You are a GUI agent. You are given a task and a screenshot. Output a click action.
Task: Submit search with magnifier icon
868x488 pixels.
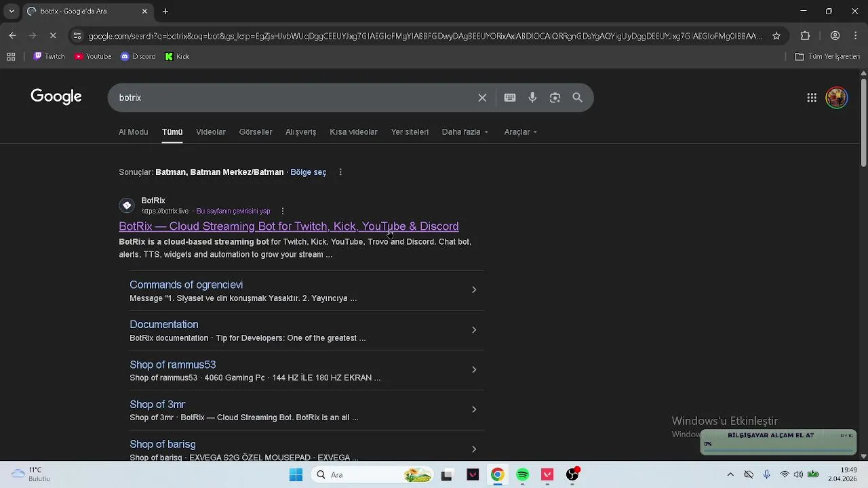click(578, 98)
